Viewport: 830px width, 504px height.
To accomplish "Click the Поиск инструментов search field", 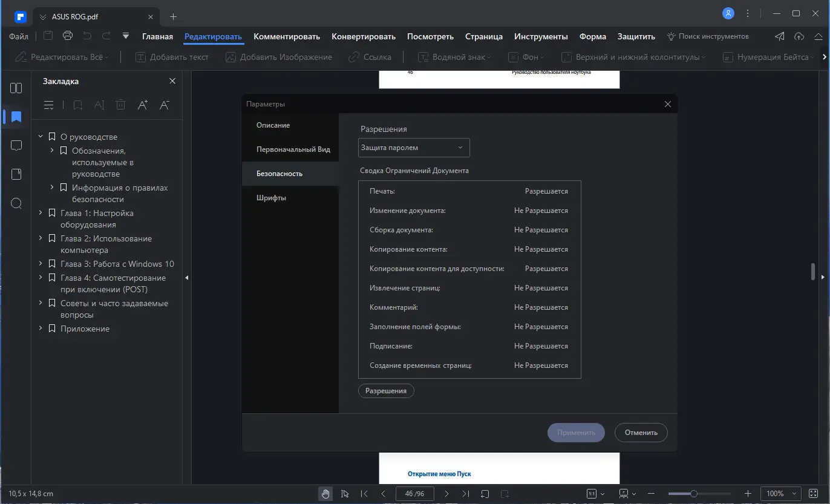I will click(x=708, y=36).
